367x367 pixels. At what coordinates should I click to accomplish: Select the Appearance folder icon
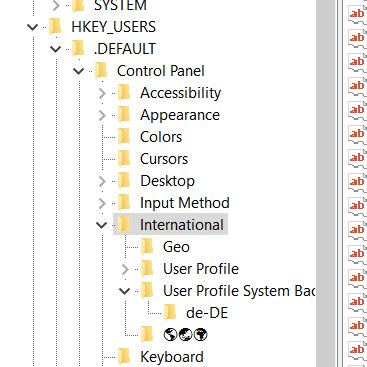point(124,115)
